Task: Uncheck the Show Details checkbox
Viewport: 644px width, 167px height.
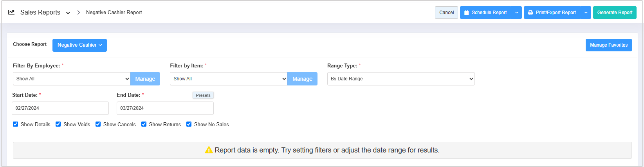Action: (x=16, y=124)
